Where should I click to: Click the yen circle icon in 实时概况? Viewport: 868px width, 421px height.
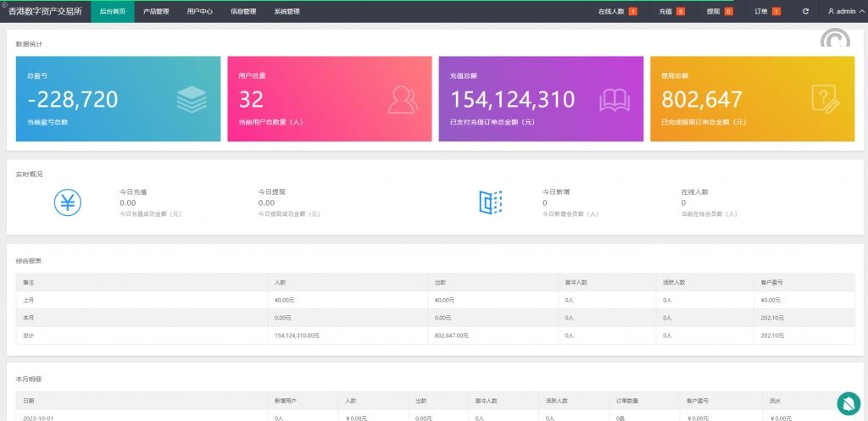pos(68,202)
